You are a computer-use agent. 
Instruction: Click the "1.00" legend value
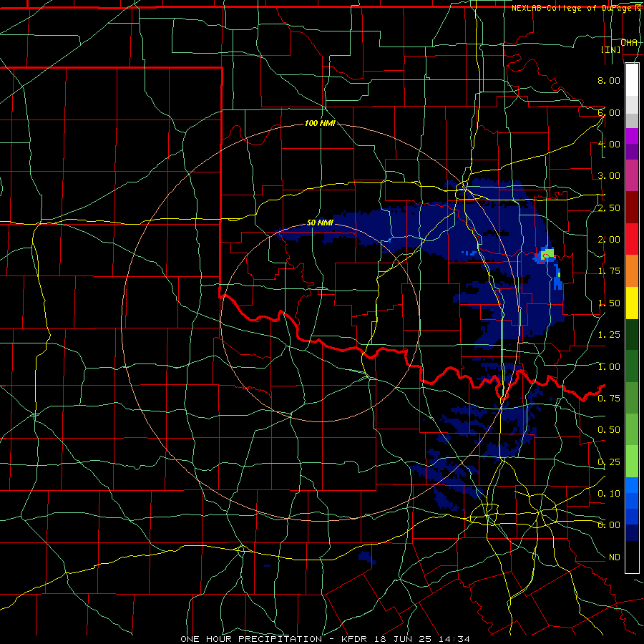pyautogui.click(x=609, y=367)
